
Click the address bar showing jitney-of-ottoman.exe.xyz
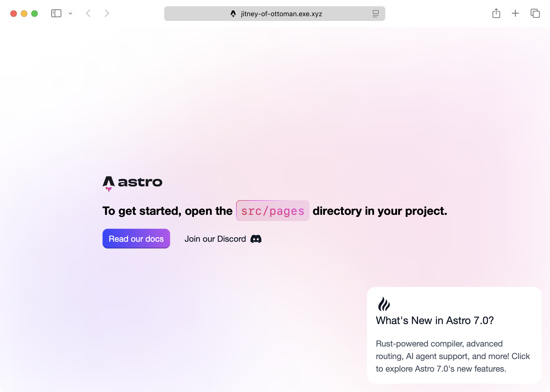[x=274, y=14]
